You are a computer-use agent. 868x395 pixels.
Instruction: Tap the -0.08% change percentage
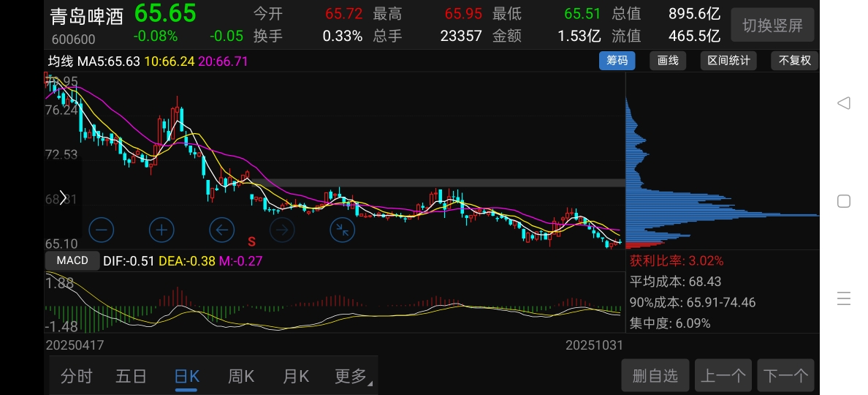pos(156,36)
